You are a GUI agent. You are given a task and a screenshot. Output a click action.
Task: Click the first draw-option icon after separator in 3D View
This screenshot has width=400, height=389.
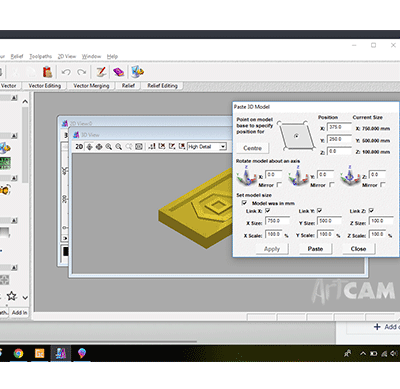pyautogui.click(x=152, y=146)
